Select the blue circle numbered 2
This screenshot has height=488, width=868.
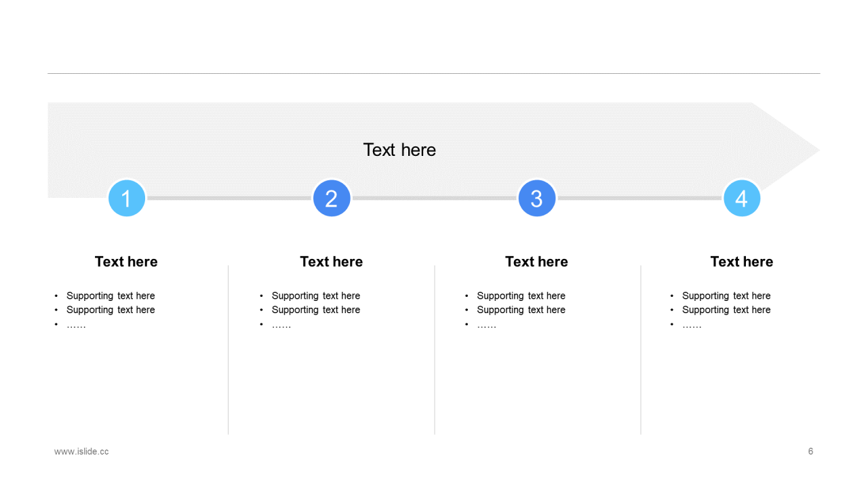pyautogui.click(x=332, y=198)
